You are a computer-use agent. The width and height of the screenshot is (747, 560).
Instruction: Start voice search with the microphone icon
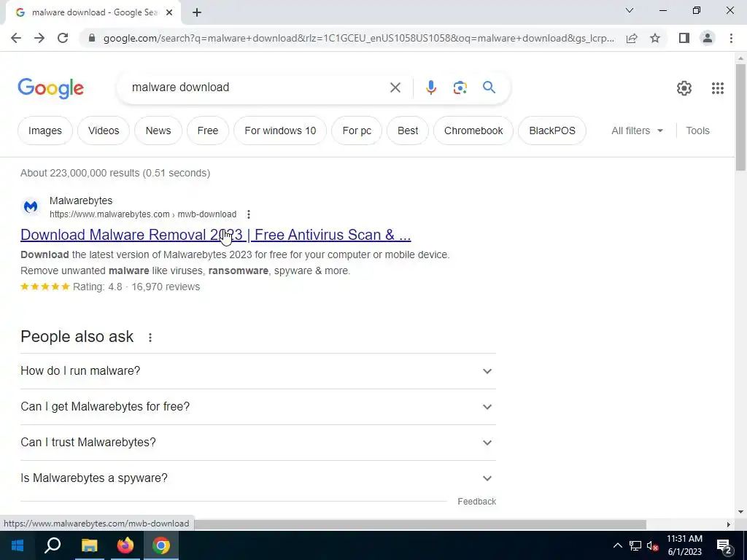430,87
